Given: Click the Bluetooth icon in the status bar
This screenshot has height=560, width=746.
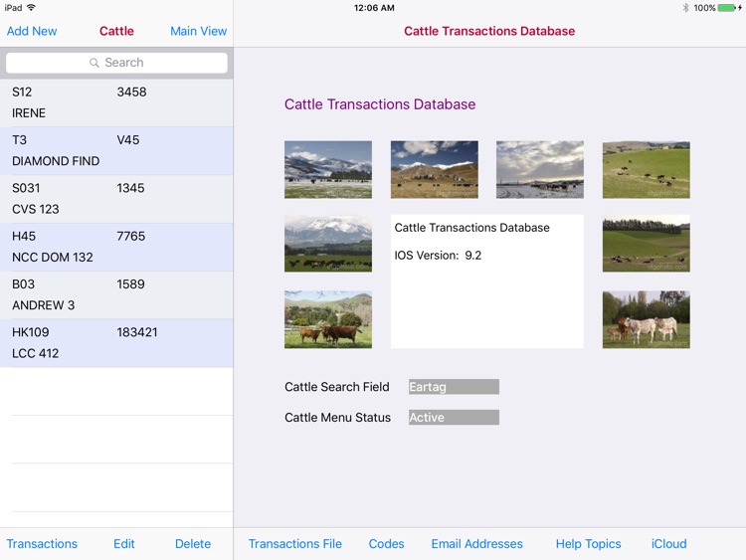Looking at the screenshot, I should click(x=685, y=8).
